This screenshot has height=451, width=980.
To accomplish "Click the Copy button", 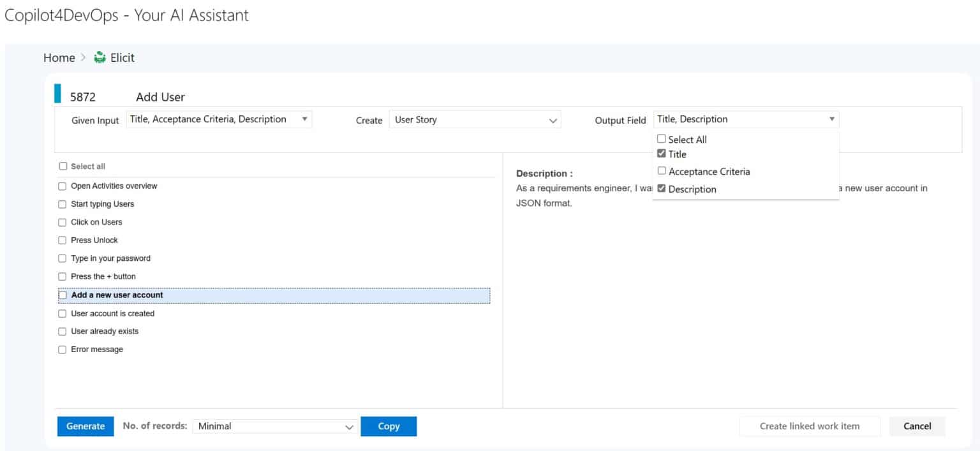I will pos(389,425).
